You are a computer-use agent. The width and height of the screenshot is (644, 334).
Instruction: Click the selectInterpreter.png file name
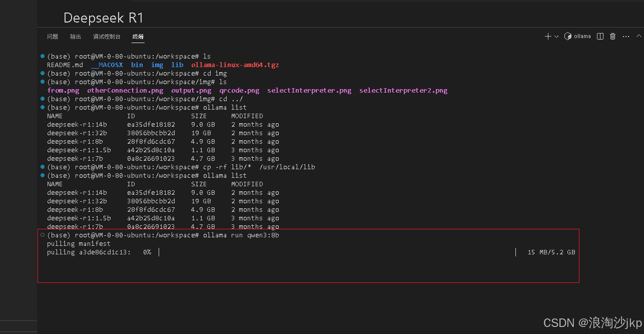tap(309, 90)
